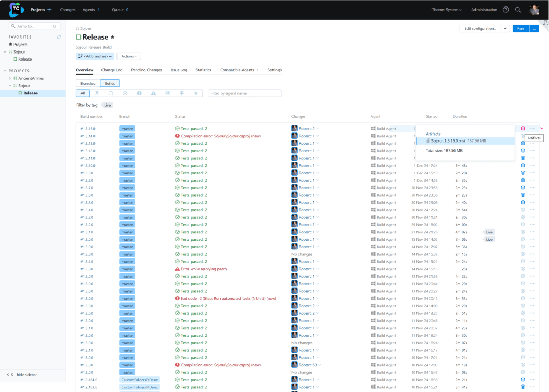
Task: Download the Sojour_1.3.15.0.msi artifact link
Action: point(448,140)
